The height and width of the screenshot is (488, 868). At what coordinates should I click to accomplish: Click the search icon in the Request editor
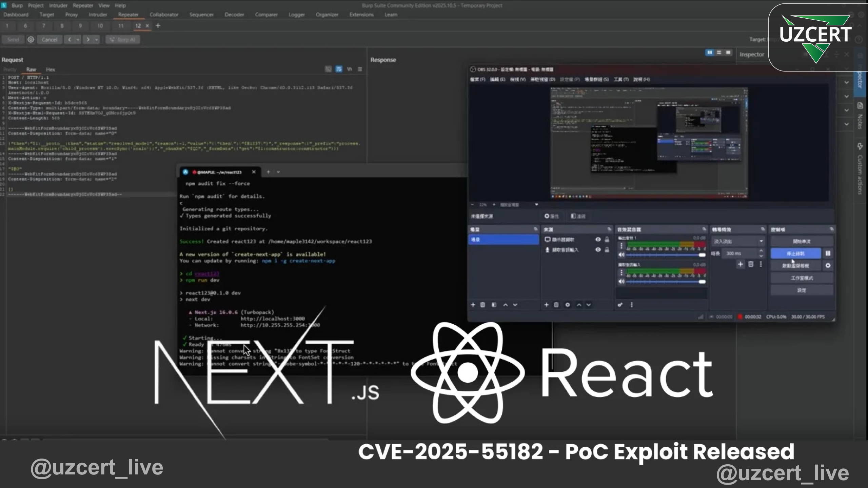(x=328, y=69)
